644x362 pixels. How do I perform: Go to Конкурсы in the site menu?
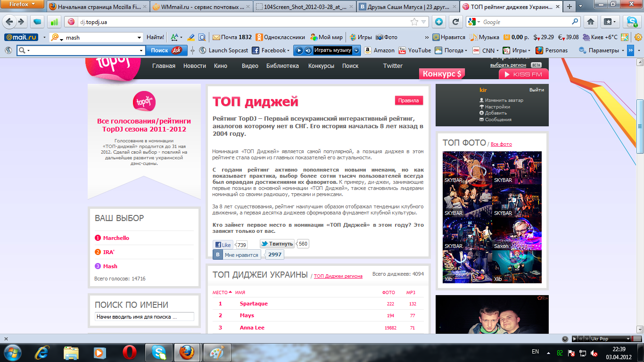click(x=321, y=66)
